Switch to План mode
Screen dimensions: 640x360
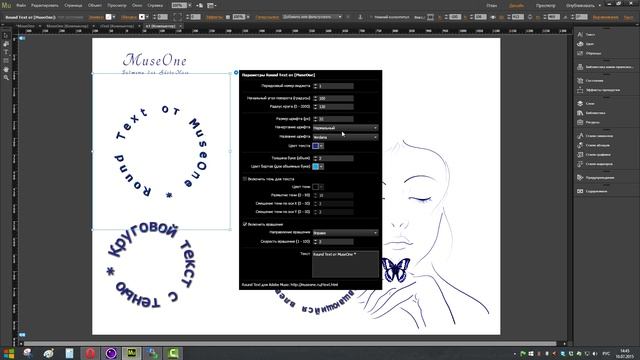coord(492,6)
